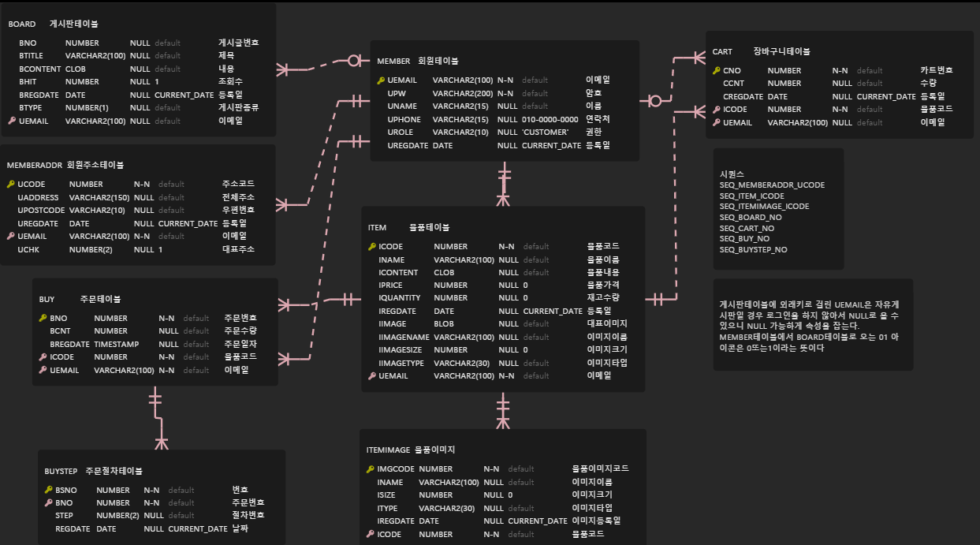Select the UPHONE column name in MEMBER
Viewport: 980px width, 545px height.
tap(404, 119)
